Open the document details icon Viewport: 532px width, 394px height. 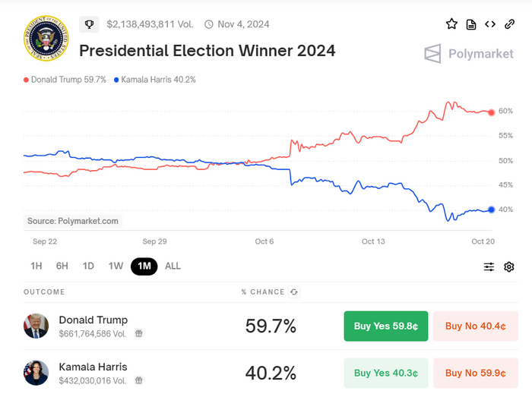click(x=471, y=24)
